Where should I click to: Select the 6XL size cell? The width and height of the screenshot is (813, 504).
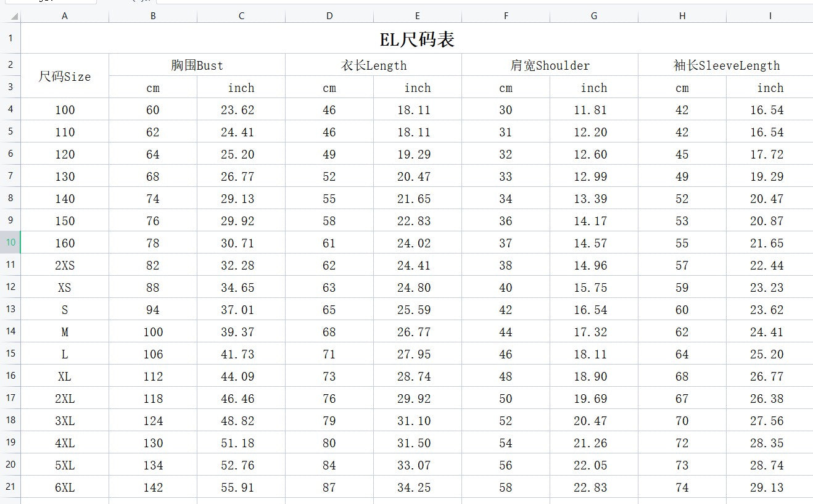tap(65, 487)
